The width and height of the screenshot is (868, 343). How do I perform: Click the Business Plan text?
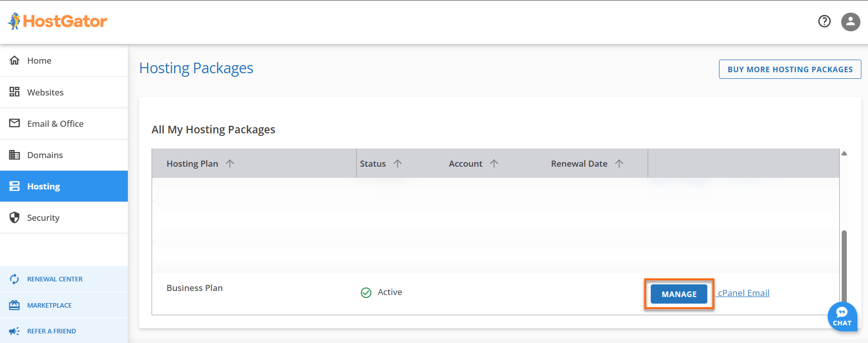(x=195, y=288)
